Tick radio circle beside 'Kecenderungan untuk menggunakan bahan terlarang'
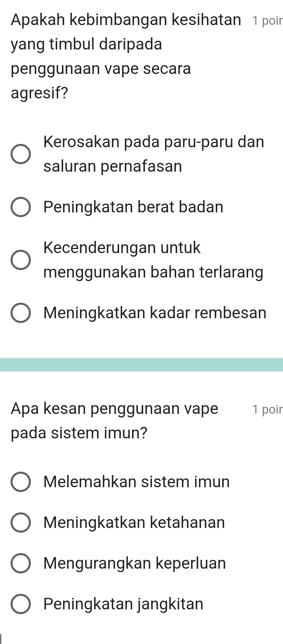The width and height of the screenshot is (283, 644). (x=21, y=260)
